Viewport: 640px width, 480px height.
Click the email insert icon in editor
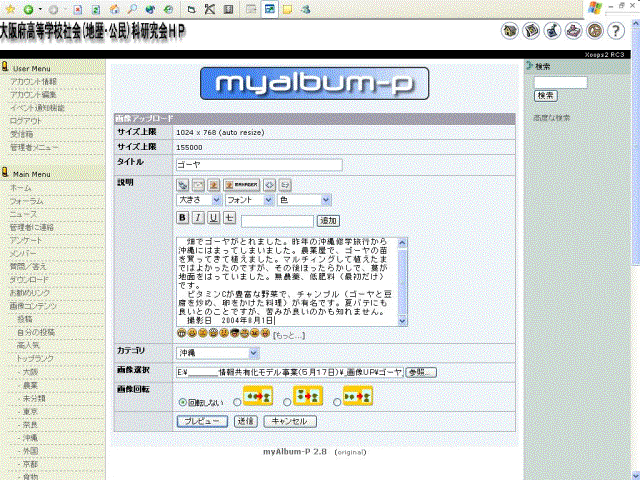[198, 185]
